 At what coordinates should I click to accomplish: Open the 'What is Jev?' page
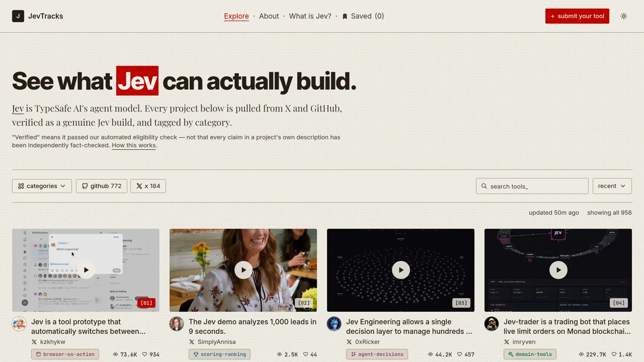tap(310, 16)
